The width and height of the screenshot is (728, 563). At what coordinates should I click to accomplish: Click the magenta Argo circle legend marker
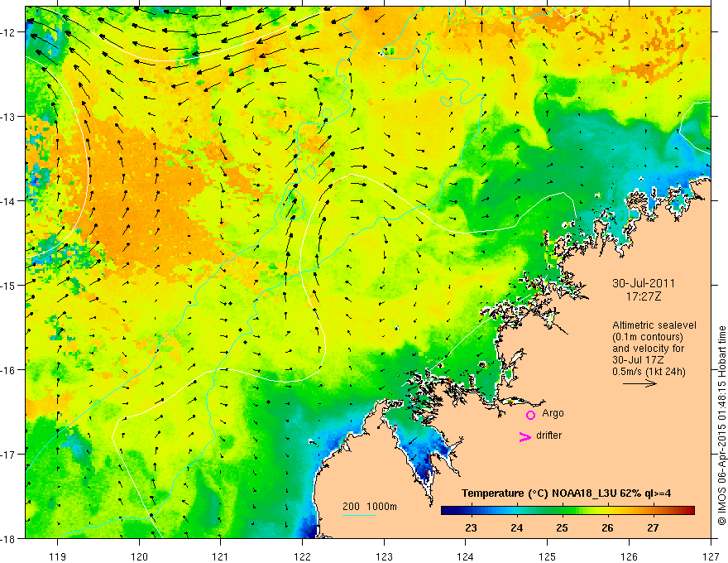pyautogui.click(x=530, y=415)
